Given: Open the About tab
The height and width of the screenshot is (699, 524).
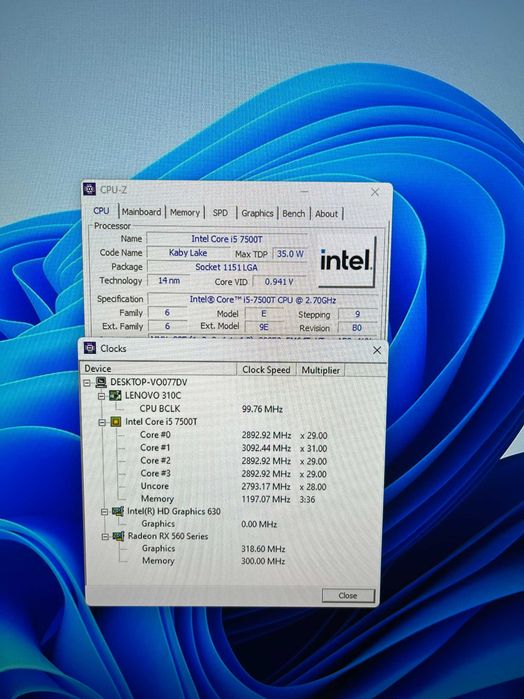Looking at the screenshot, I should [x=326, y=214].
